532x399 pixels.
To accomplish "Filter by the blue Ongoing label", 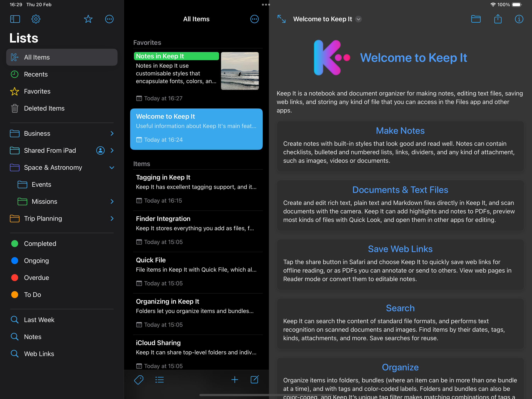I will [62, 261].
